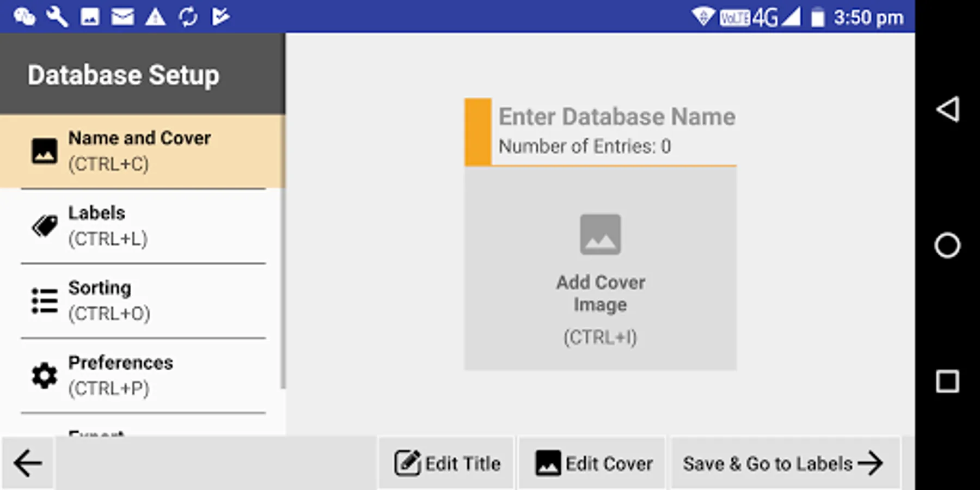This screenshot has width=980, height=490.
Task: Tap the Android recent apps square button
Action: point(947,381)
